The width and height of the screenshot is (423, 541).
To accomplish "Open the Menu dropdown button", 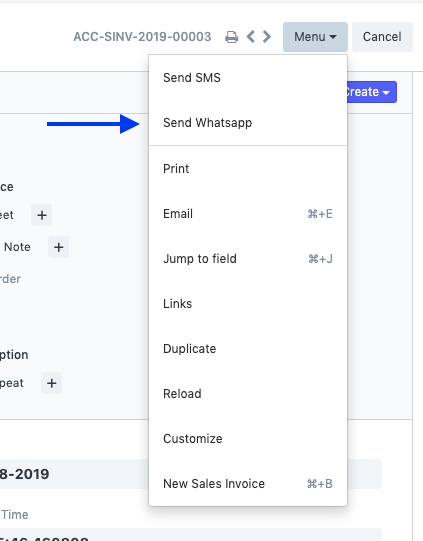I will tap(315, 37).
